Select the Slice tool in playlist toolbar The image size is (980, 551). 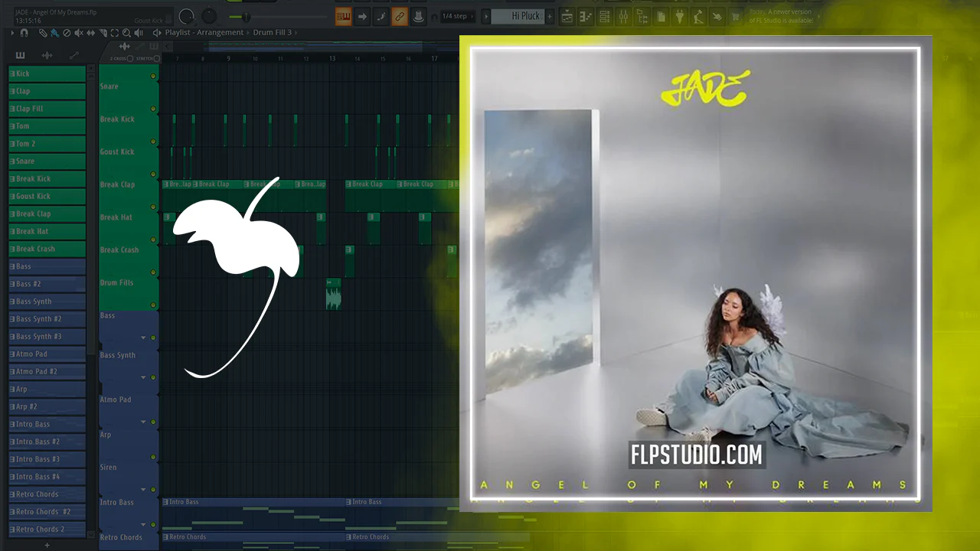tap(103, 33)
